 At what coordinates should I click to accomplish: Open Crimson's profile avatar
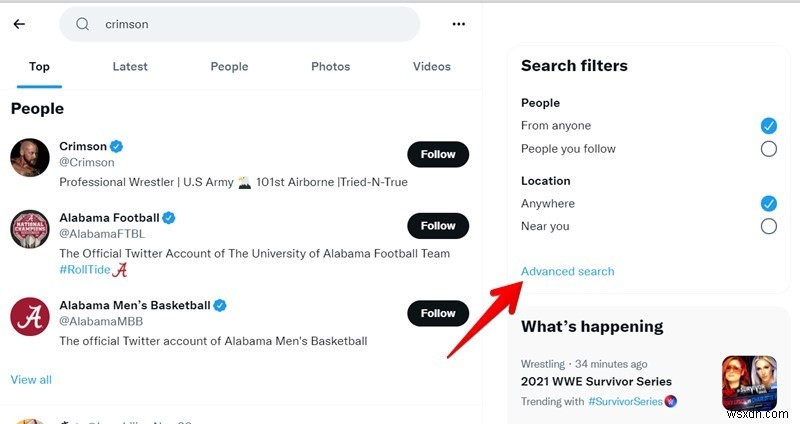coord(30,158)
